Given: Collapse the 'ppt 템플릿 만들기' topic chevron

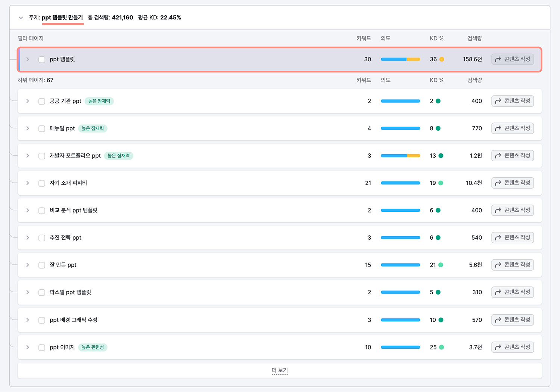Looking at the screenshot, I should (x=21, y=18).
